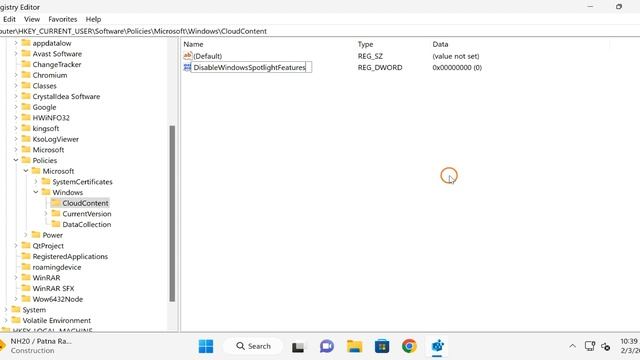This screenshot has height=360, width=640.
Task: Expand the Classes key
Action: (16, 86)
